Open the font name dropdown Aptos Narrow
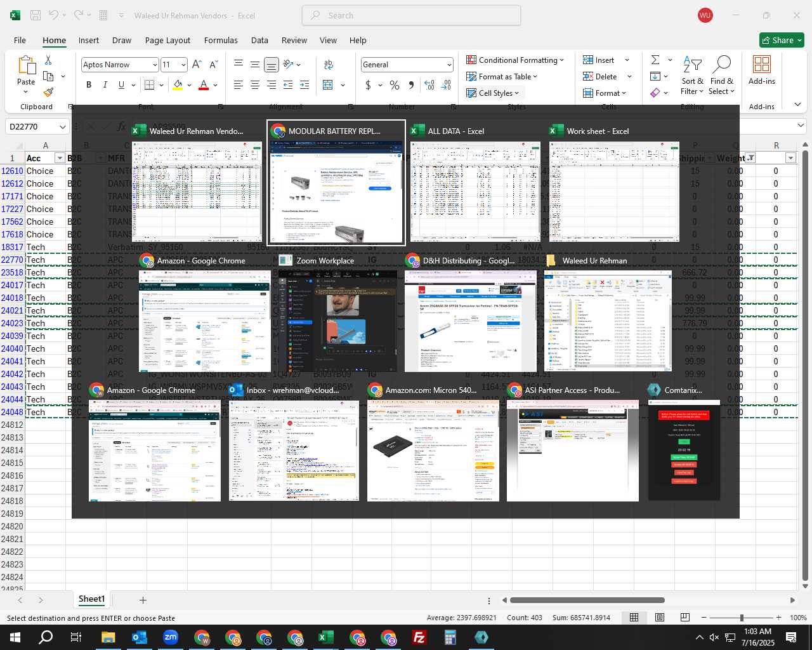The image size is (812, 650). tap(154, 65)
